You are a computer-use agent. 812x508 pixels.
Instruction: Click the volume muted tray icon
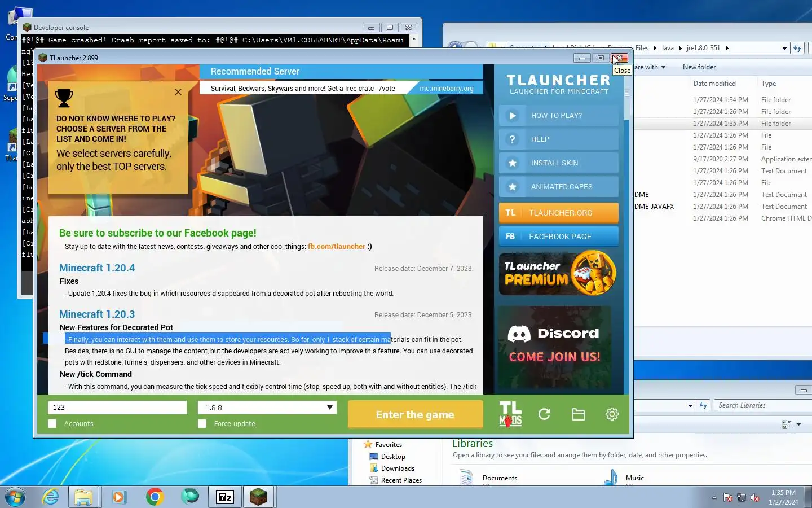coord(755,498)
